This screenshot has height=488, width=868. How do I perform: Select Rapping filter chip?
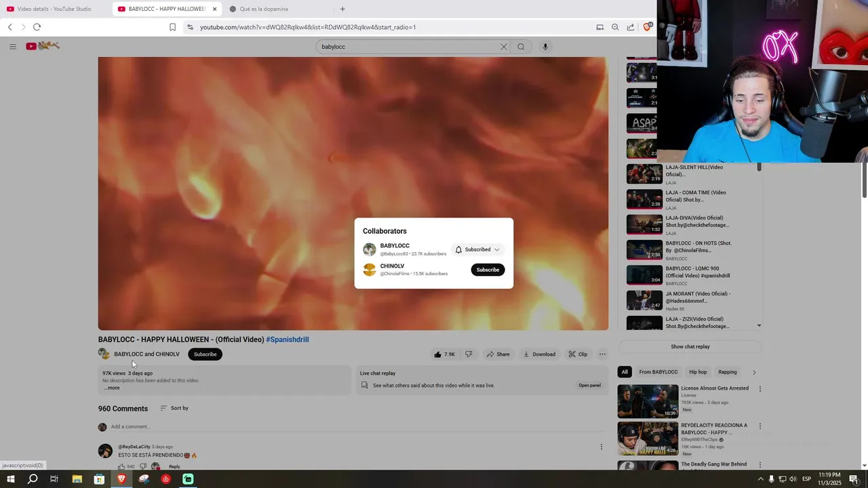728,372
